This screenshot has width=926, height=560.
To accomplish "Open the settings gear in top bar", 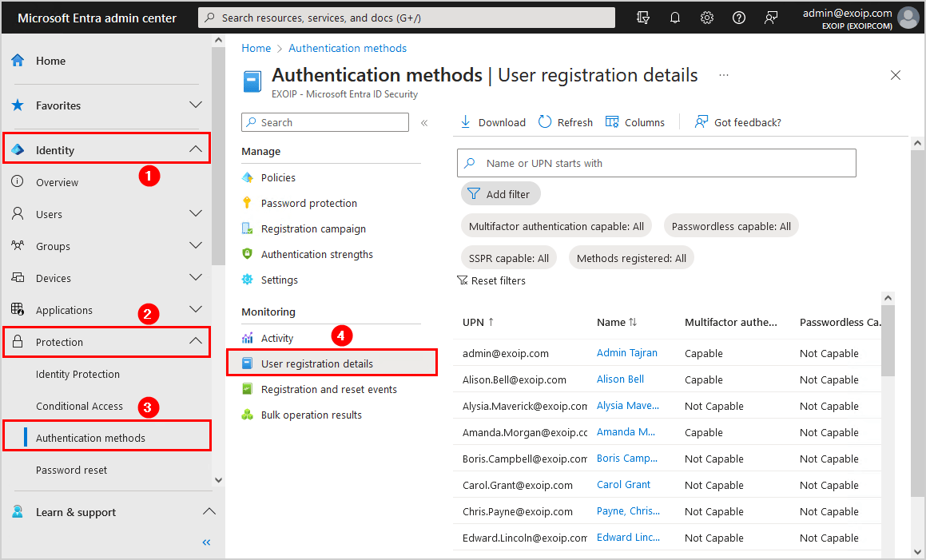I will click(x=707, y=18).
